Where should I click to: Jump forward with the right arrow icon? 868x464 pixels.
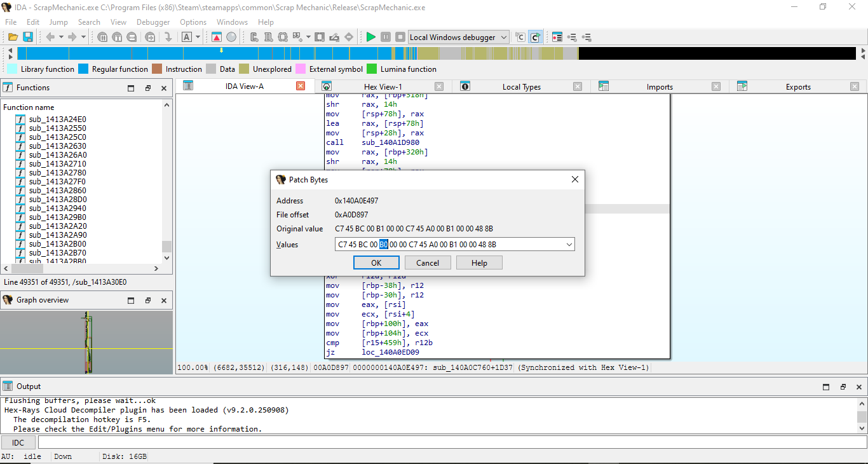(x=72, y=37)
